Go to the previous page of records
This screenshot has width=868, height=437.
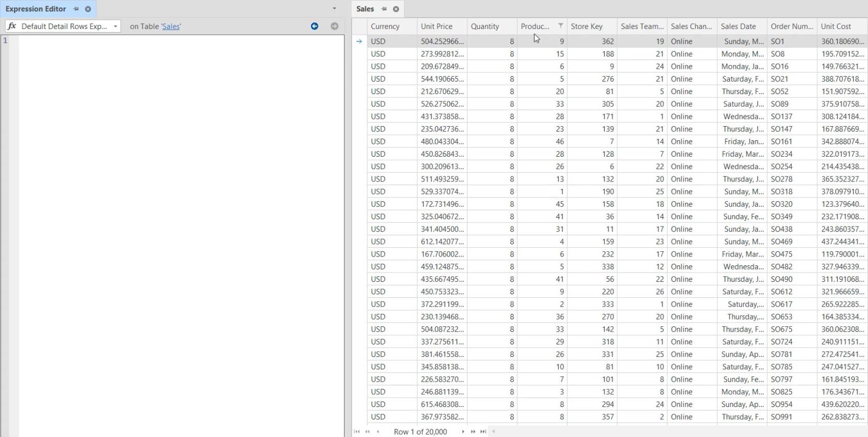367,431
